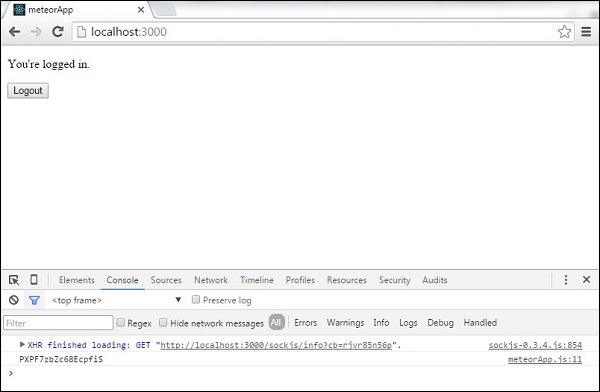Filter console by Debug

[440, 323]
